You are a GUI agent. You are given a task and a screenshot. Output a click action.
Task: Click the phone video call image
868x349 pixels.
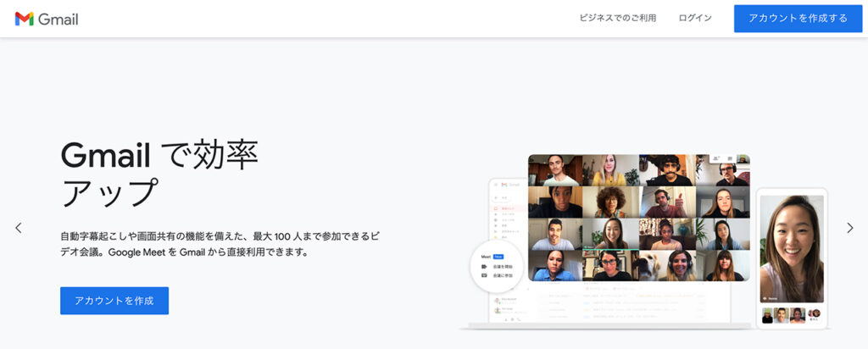point(792,258)
